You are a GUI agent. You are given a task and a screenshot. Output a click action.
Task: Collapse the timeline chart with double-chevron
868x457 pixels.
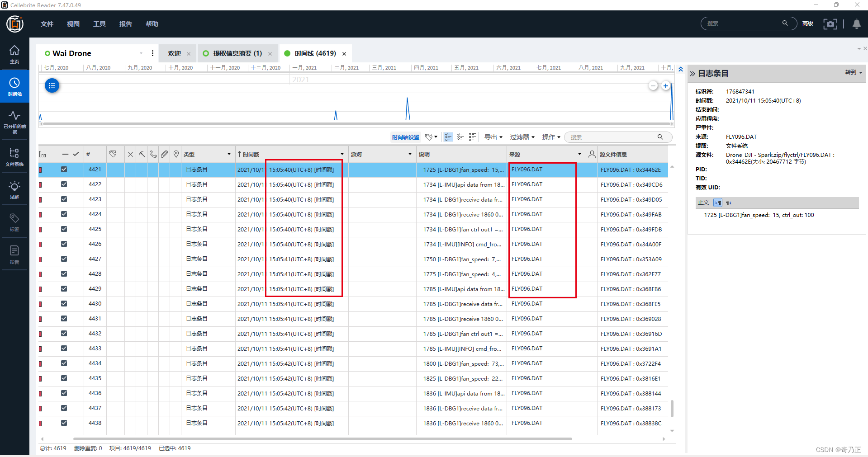click(681, 69)
